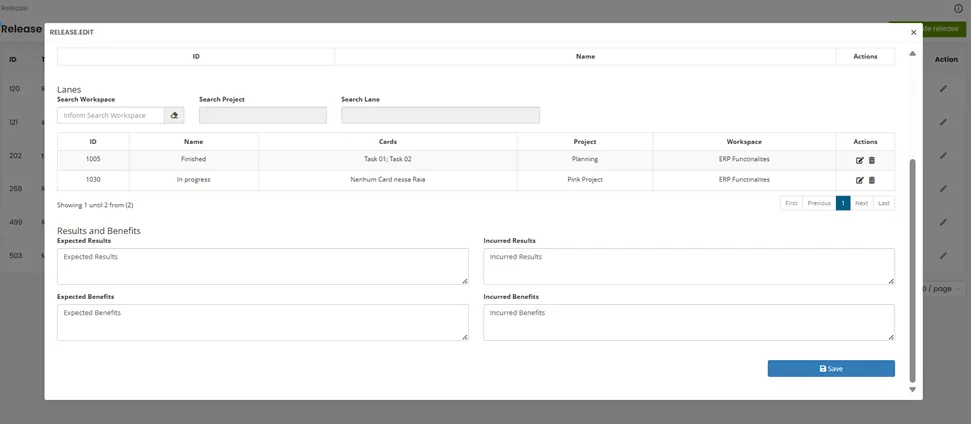The width and height of the screenshot is (971, 424).
Task: Click into the Incurred Benefits textarea
Action: pos(689,322)
